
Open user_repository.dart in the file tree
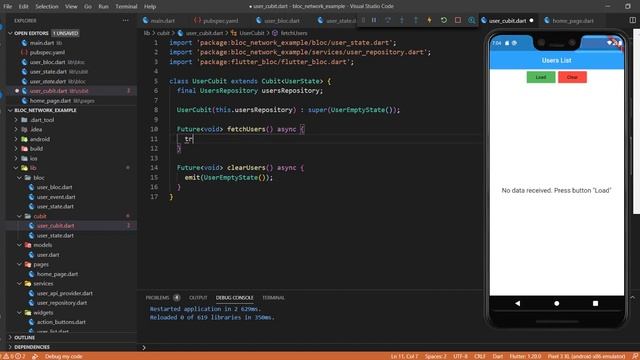coord(62,303)
